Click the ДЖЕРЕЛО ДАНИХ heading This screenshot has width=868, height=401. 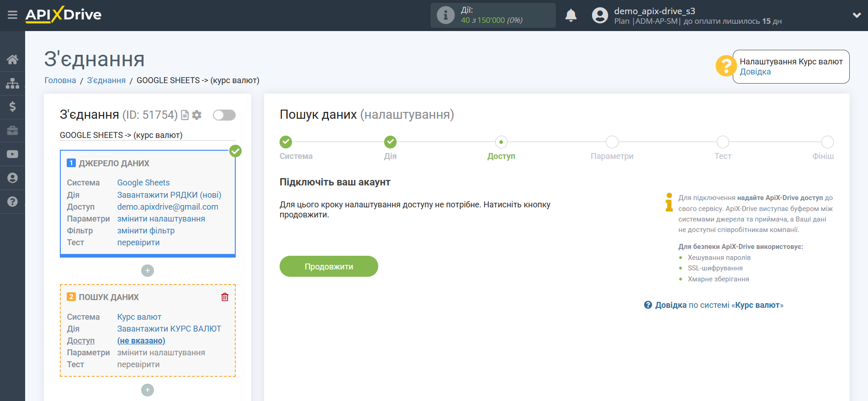pyautogui.click(x=114, y=164)
